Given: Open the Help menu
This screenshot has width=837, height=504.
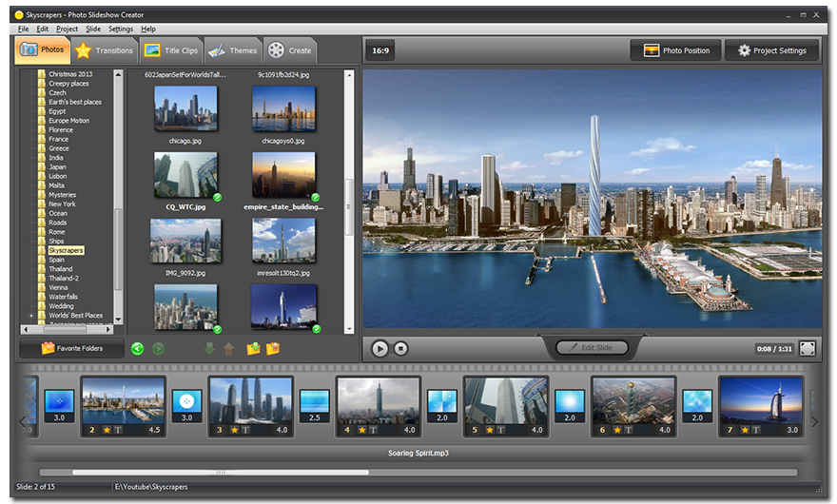Looking at the screenshot, I should 148,29.
